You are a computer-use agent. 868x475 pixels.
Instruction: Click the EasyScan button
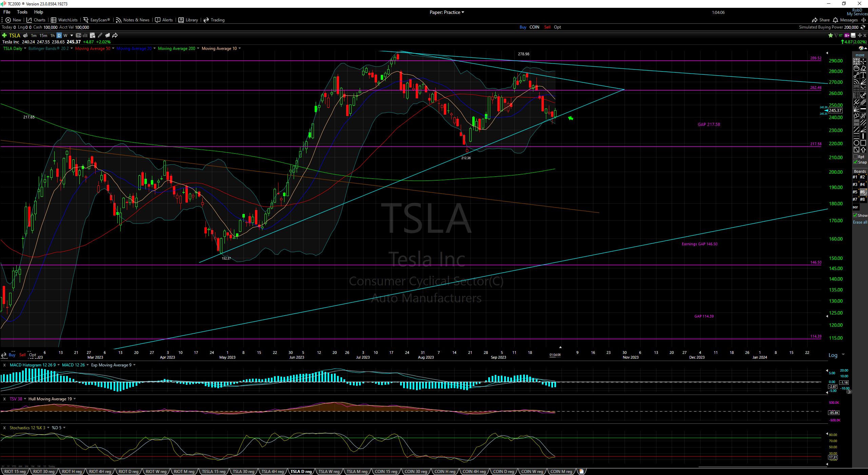tap(97, 20)
